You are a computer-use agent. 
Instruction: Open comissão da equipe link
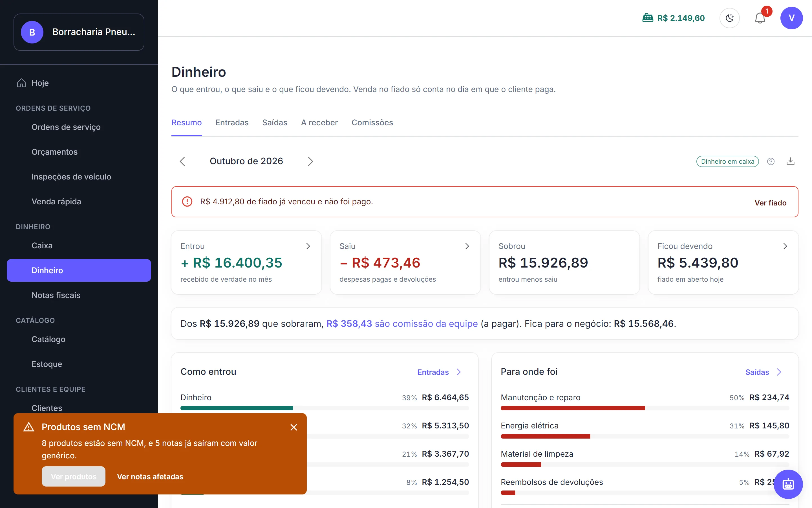click(402, 323)
